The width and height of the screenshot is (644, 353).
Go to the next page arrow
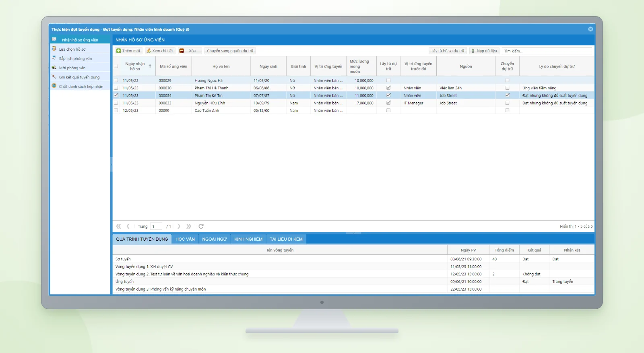click(x=179, y=226)
